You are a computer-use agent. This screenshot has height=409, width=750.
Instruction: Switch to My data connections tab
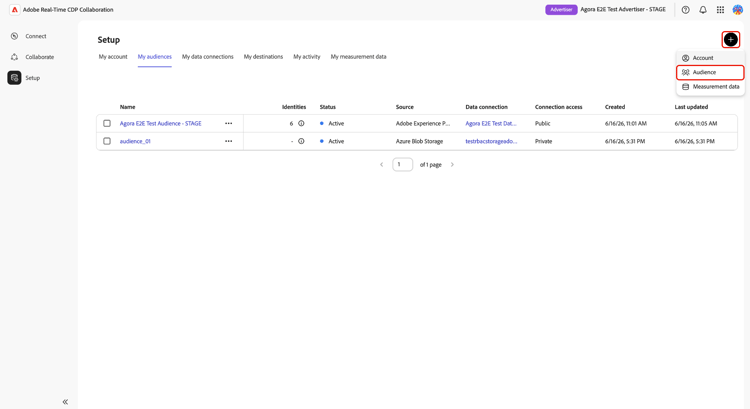coord(208,56)
